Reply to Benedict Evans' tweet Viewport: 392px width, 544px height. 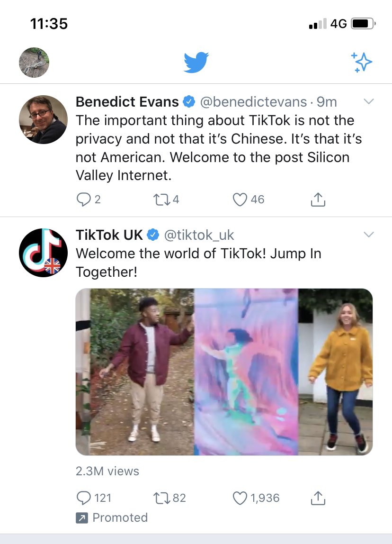point(89,199)
